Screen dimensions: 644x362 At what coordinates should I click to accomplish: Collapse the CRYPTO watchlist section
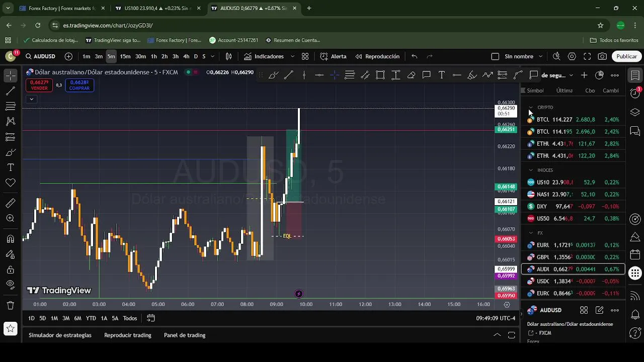531,107
